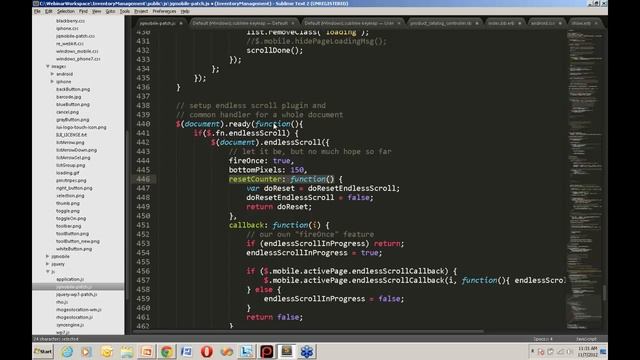Show hidden system tray icons arrow

tap(533, 351)
